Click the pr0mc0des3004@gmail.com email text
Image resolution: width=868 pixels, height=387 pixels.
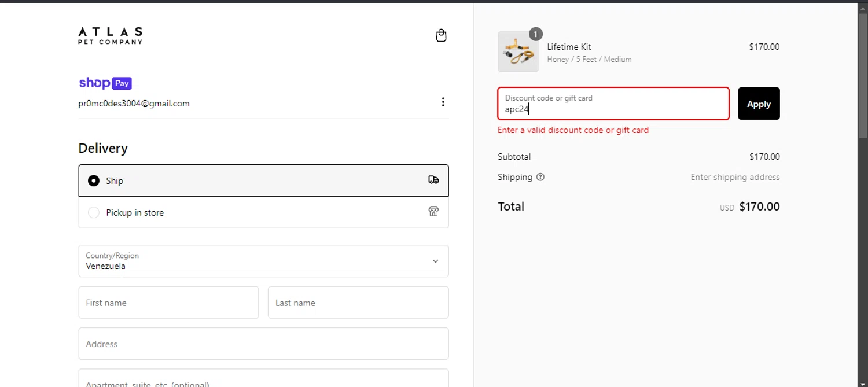pos(134,104)
